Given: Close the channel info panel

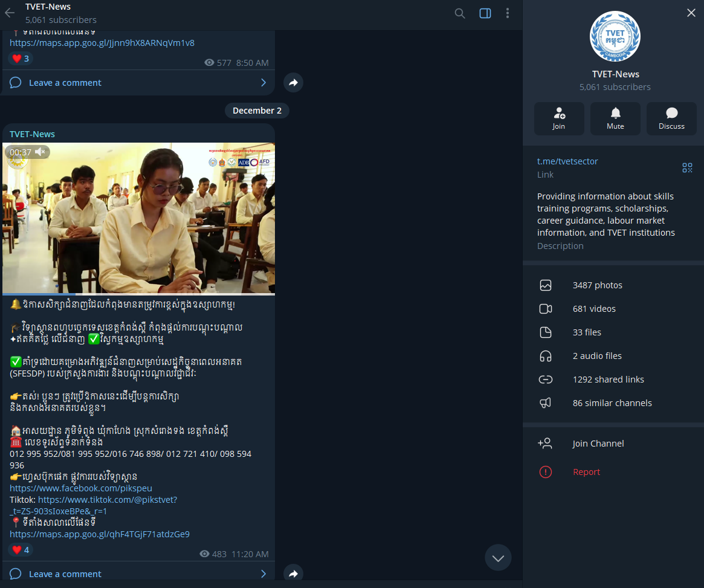Looking at the screenshot, I should point(691,13).
